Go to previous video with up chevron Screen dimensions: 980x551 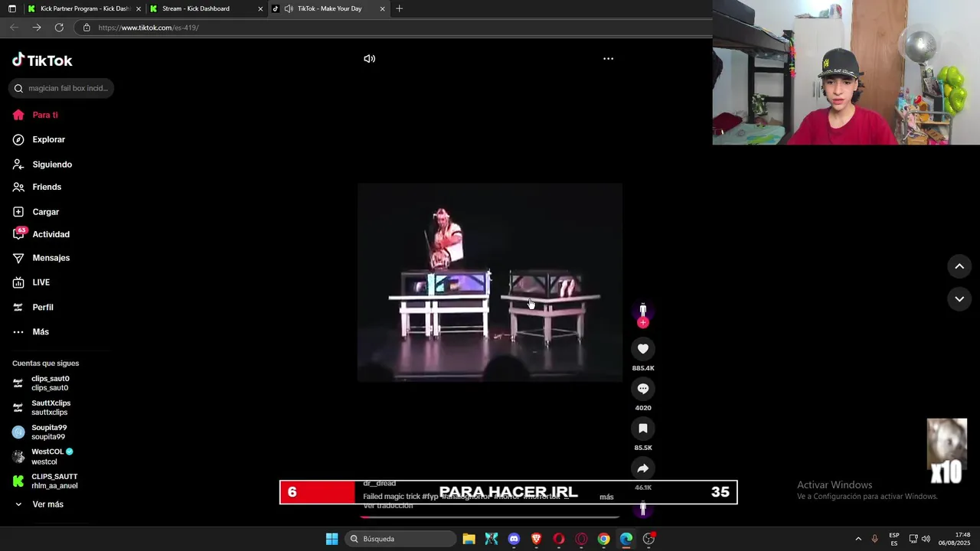pyautogui.click(x=959, y=266)
